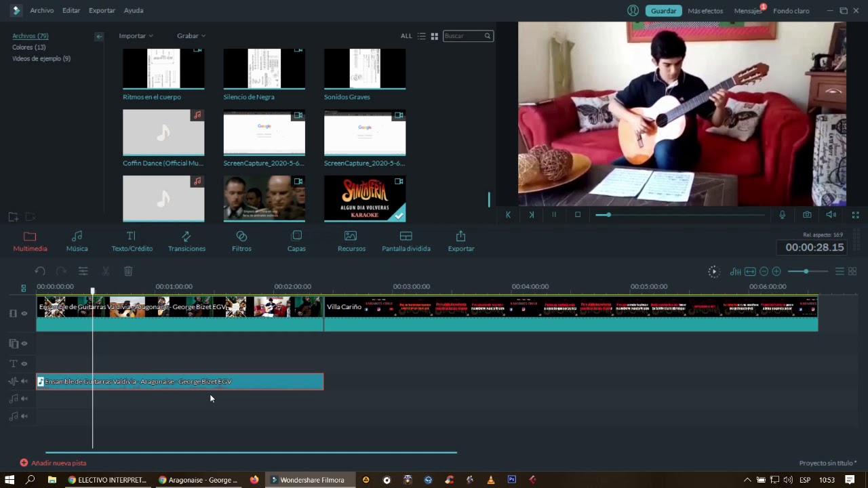Switch media library to list view
Image resolution: width=868 pixels, height=488 pixels.
(422, 36)
